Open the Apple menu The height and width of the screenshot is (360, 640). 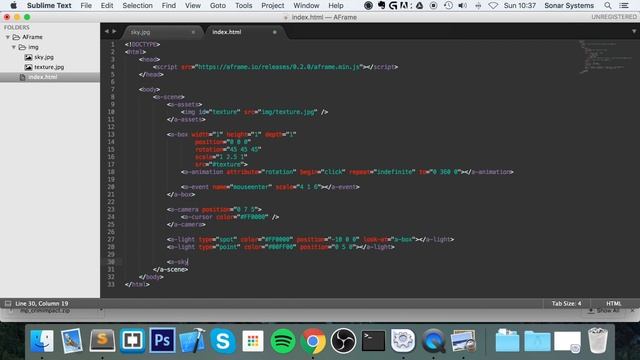[13, 6]
